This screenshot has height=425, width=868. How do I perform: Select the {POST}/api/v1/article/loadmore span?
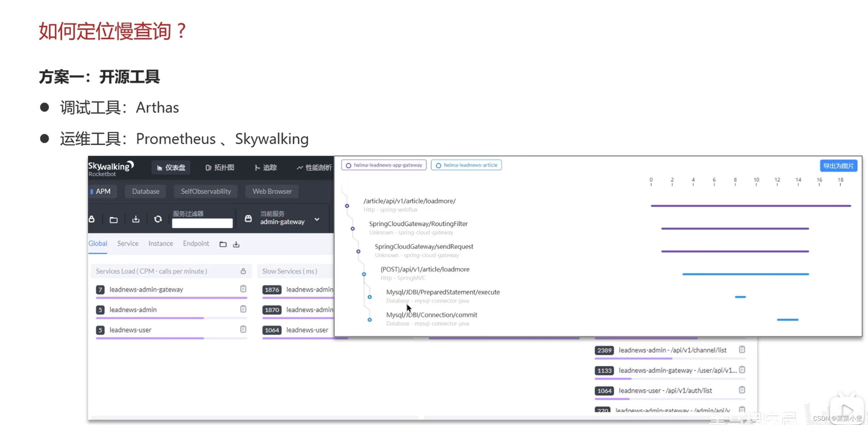(x=425, y=269)
